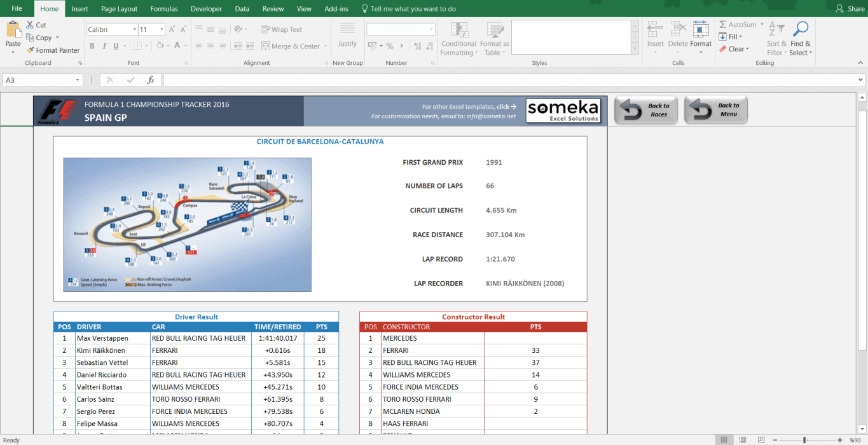Toggle Wrap Text

pyautogui.click(x=282, y=29)
